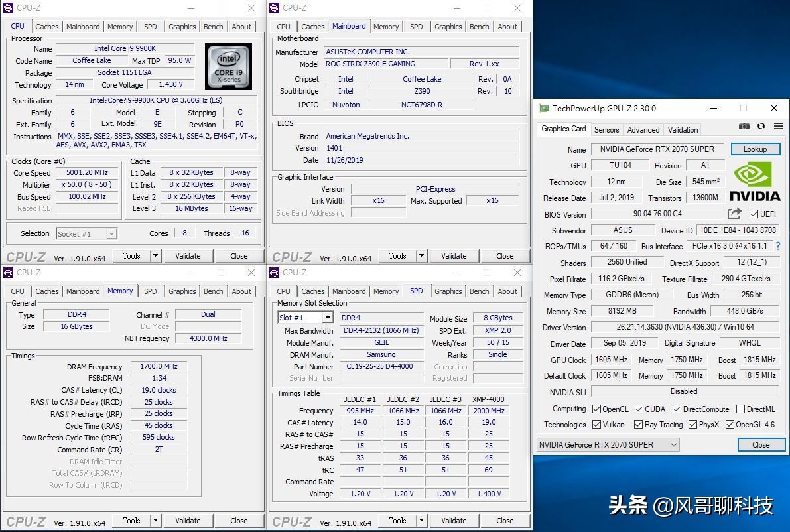Click the Intel Core i9 X-series badge
The height and width of the screenshot is (532, 790).
click(x=228, y=66)
